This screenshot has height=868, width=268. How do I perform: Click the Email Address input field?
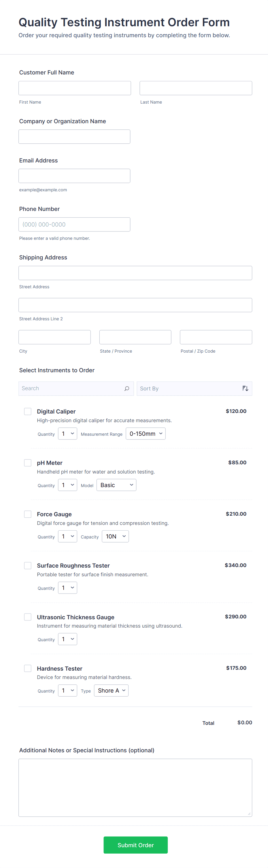74,176
